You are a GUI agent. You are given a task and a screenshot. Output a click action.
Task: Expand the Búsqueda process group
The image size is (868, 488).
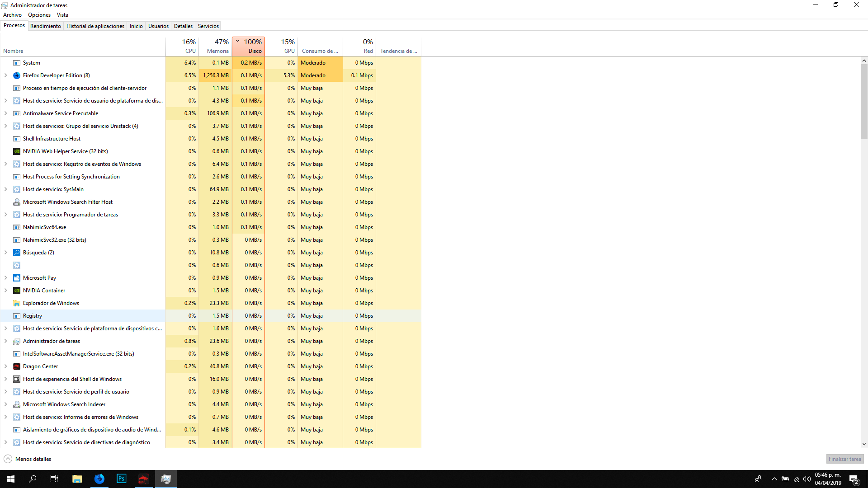coord(5,253)
